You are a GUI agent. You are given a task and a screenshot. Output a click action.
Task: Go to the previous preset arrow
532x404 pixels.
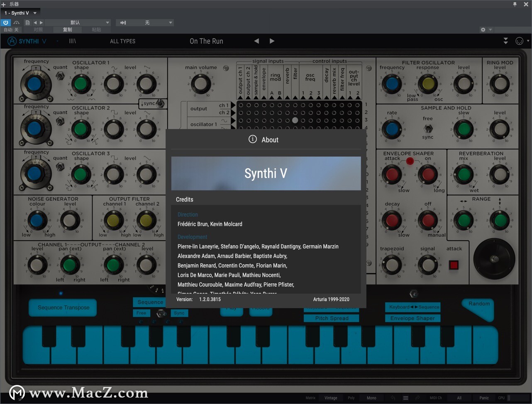click(256, 41)
